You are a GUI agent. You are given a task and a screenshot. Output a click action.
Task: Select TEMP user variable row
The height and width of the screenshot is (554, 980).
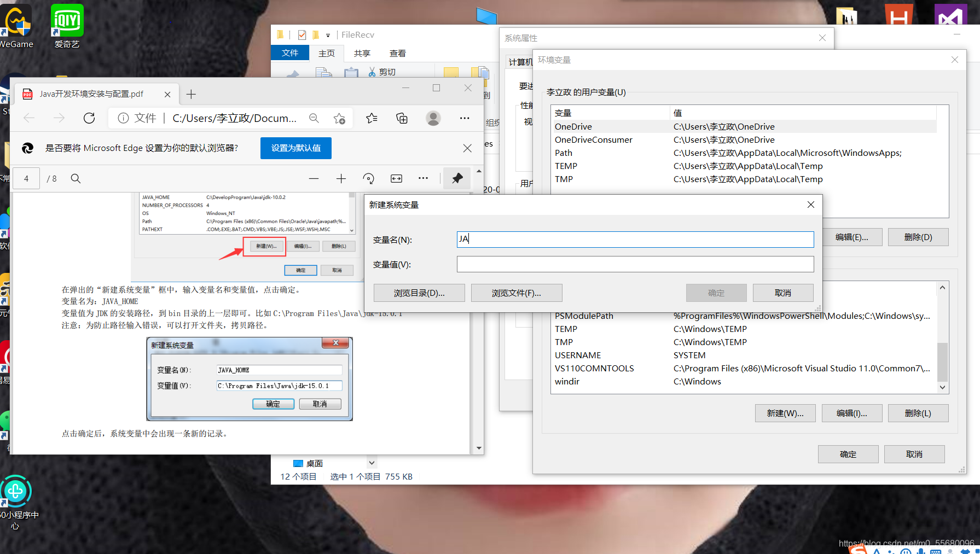point(744,166)
